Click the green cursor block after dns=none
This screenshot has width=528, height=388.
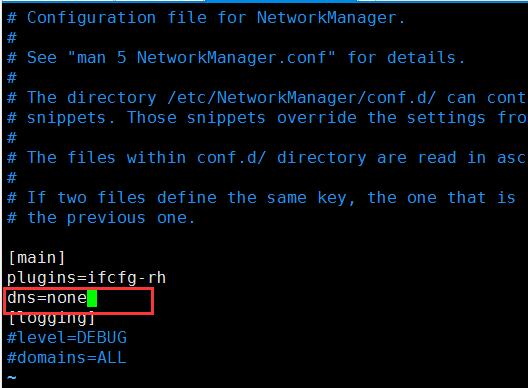coord(92,298)
